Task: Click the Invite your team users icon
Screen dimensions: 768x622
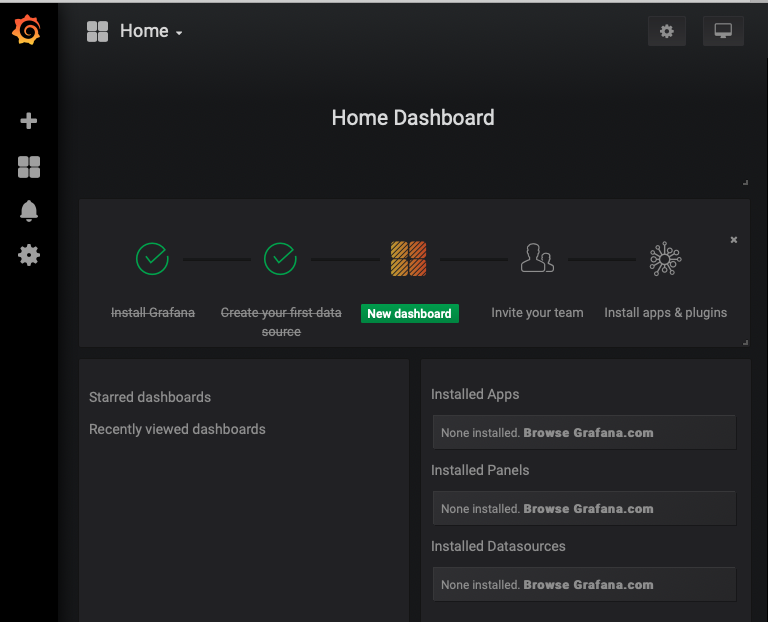Action: pyautogui.click(x=537, y=259)
